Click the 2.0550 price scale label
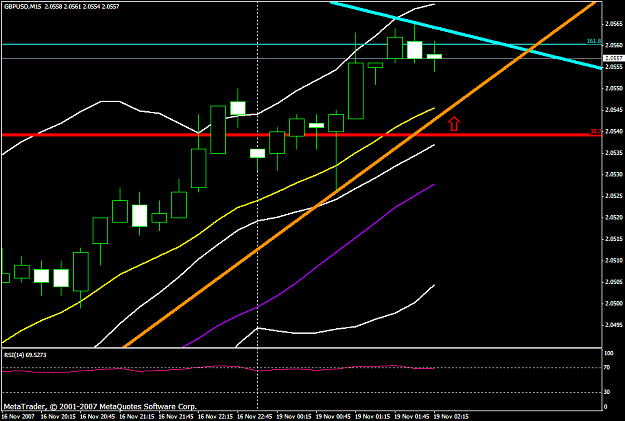This screenshot has height=421, width=625. [614, 89]
